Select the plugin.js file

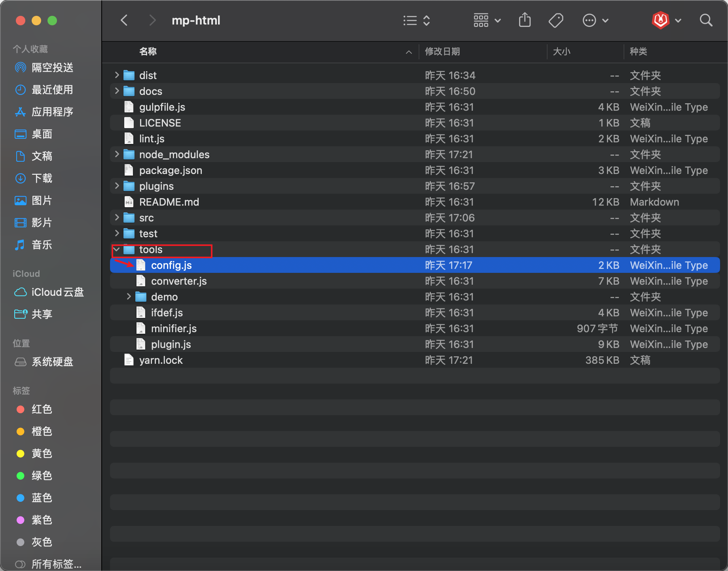point(415,344)
